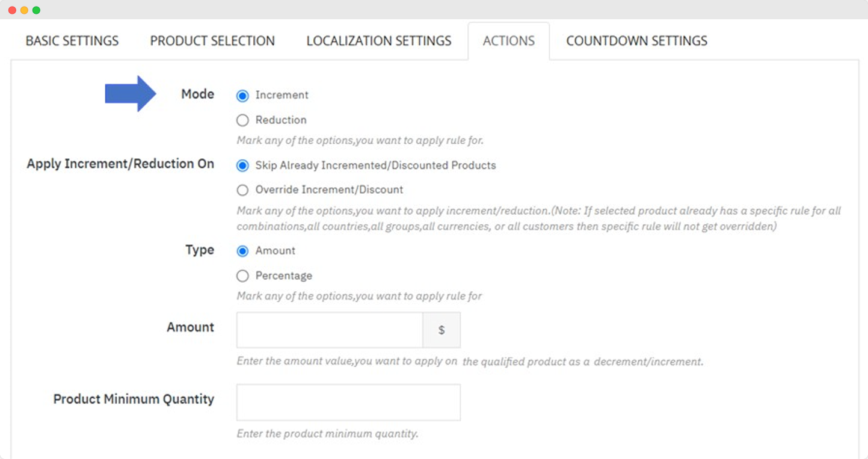Click the blue arrow pointing to Mode
The image size is (868, 459).
click(x=131, y=94)
